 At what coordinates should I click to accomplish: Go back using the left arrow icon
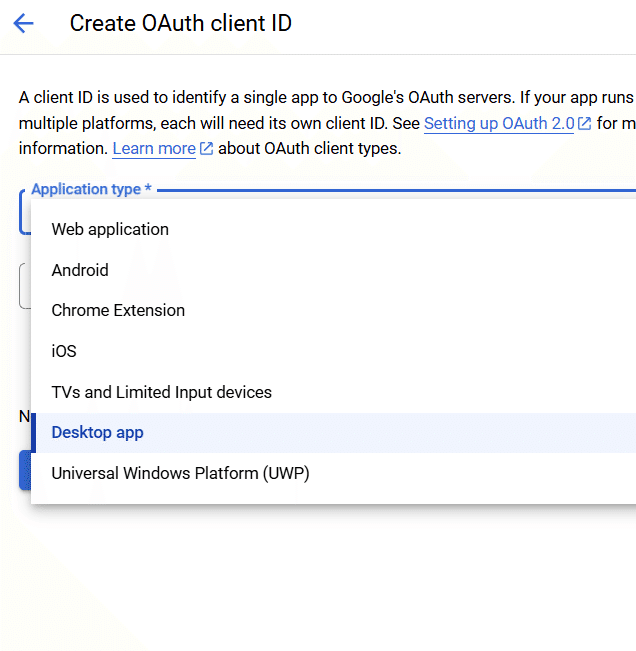pos(23,23)
